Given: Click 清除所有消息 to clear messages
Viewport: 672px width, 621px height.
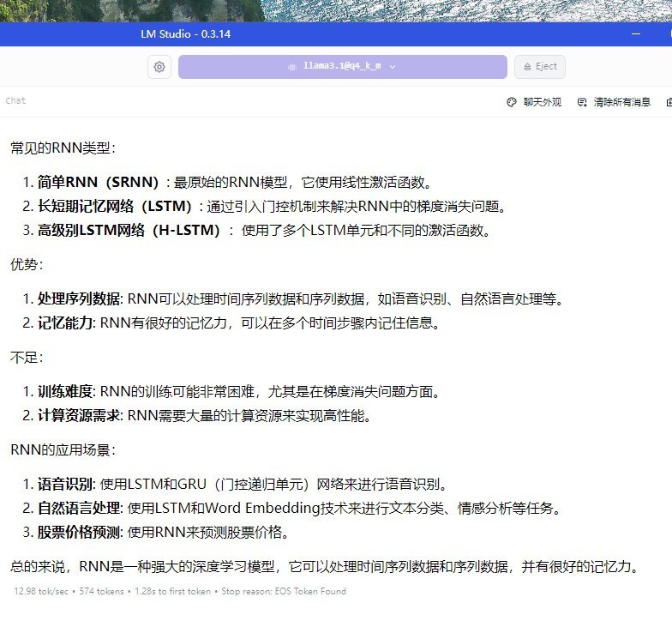Looking at the screenshot, I should coord(614,102).
